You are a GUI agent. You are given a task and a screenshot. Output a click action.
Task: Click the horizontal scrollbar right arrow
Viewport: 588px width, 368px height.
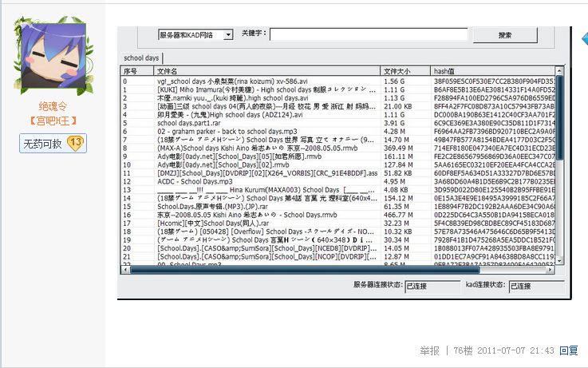pos(551,269)
